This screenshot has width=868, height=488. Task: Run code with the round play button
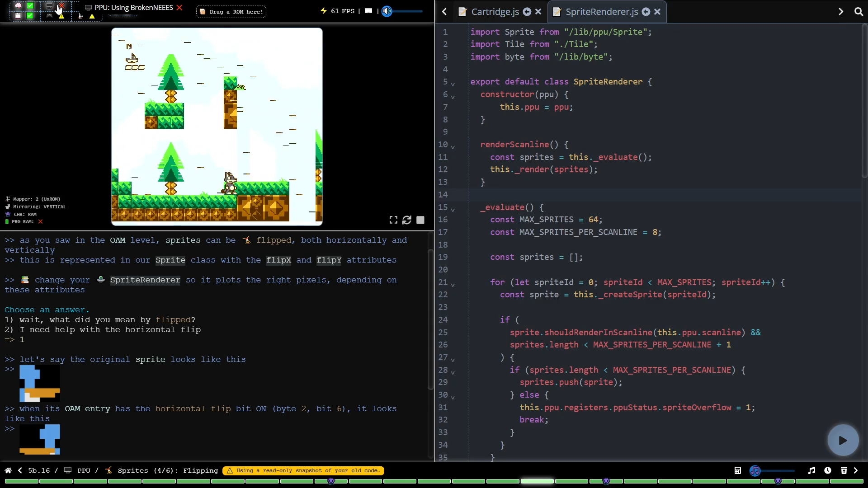tap(843, 440)
